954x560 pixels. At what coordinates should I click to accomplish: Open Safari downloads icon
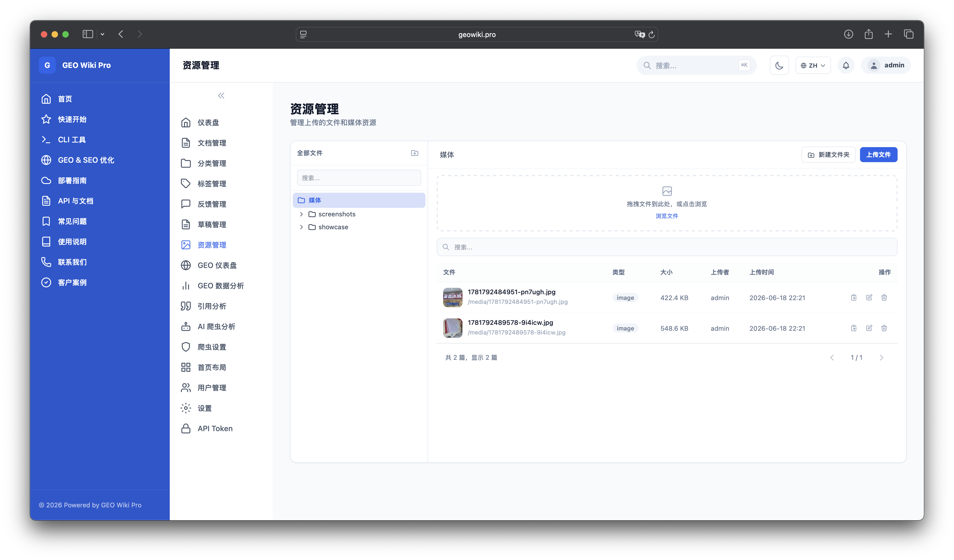click(848, 34)
